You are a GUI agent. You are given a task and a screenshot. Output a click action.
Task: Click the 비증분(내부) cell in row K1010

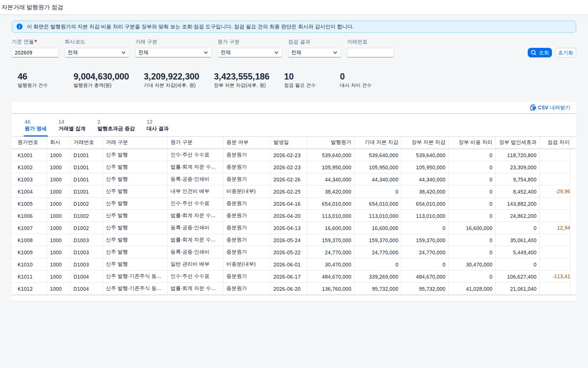point(247,265)
